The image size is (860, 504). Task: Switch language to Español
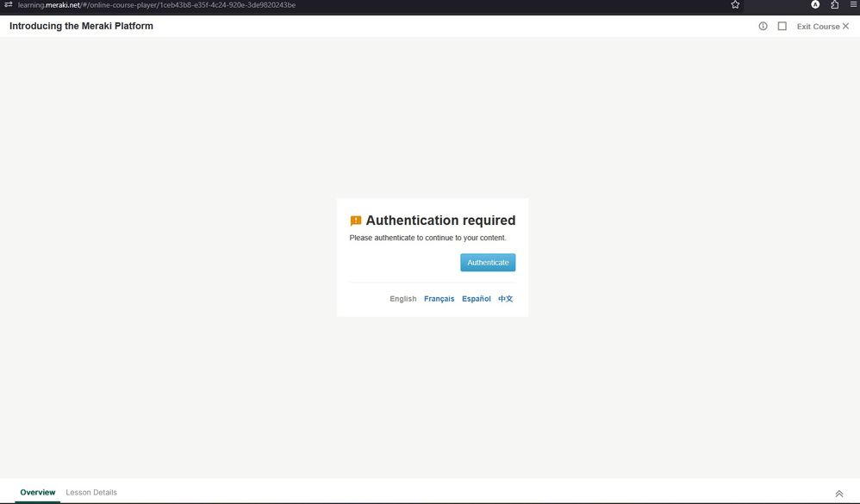477,299
